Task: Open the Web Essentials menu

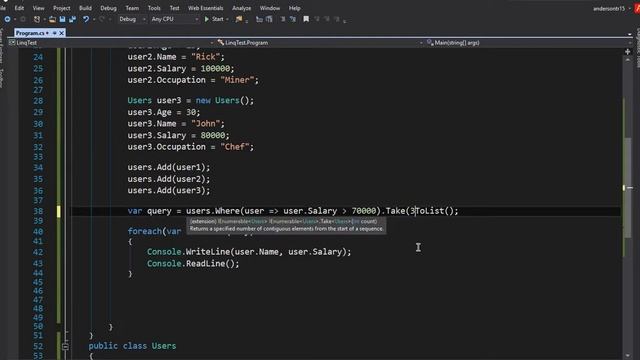Action: 205,8
